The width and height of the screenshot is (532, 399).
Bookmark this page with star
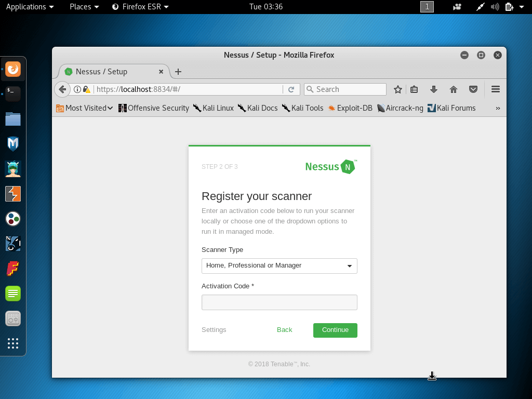click(397, 89)
